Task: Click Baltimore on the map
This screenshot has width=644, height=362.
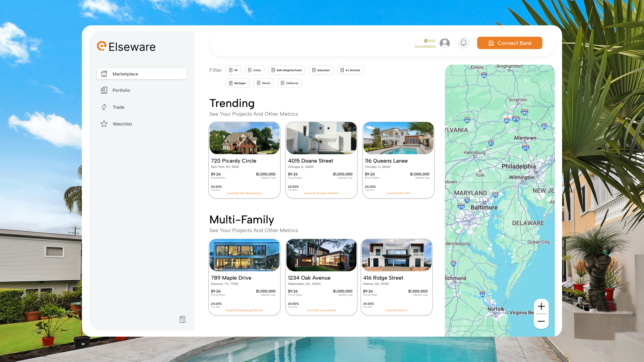Action: pyautogui.click(x=484, y=207)
